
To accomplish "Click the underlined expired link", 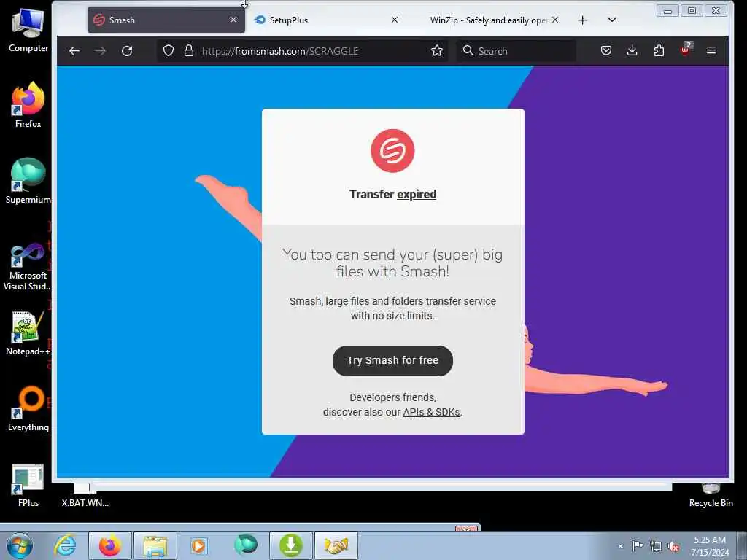I will (417, 194).
